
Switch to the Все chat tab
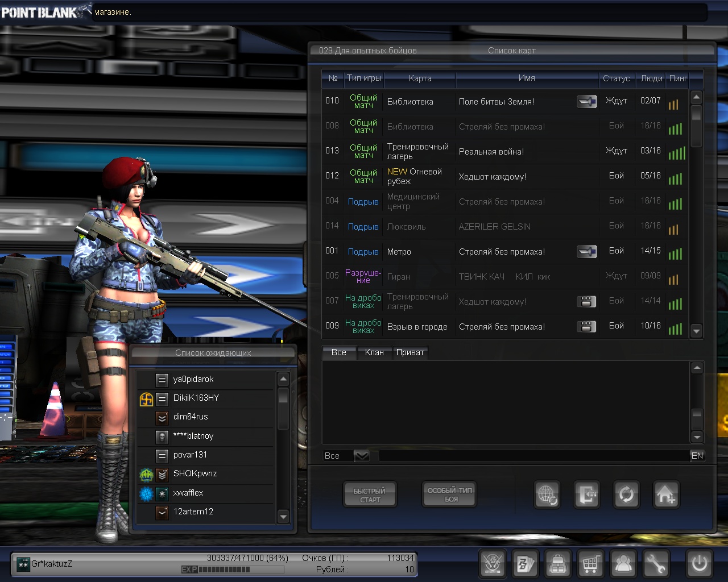click(x=339, y=352)
